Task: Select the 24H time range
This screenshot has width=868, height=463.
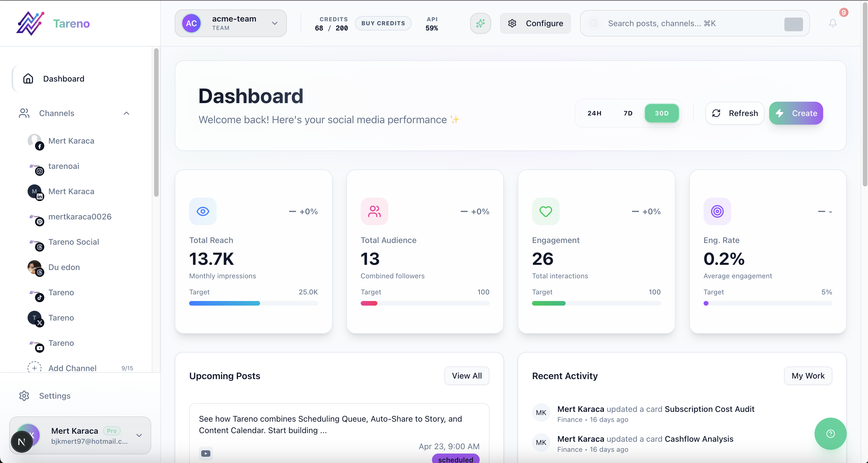Action: [x=594, y=113]
